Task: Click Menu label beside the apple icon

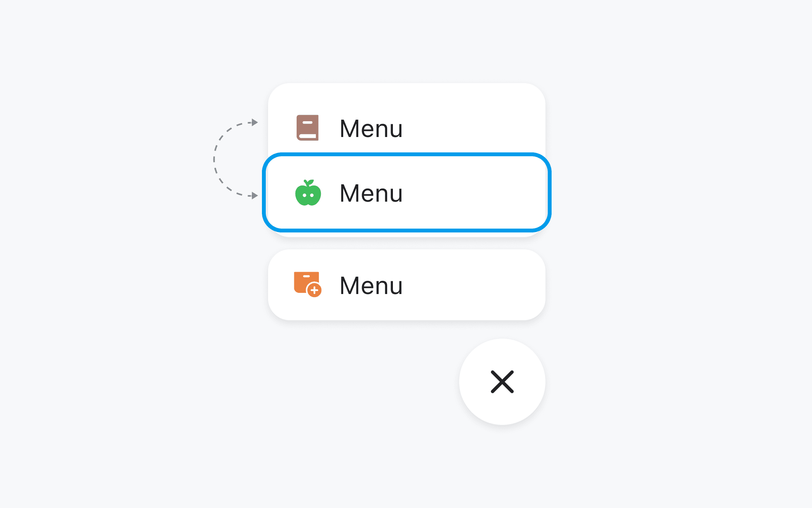Action: 371,193
